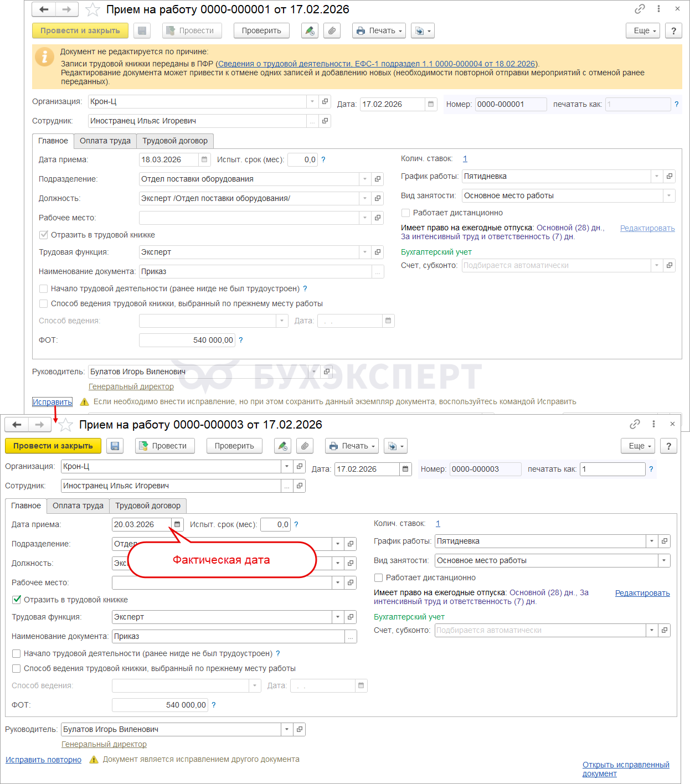Open Крон-Ц organization card in top window
Viewport: 690px width, 784px height.
pyautogui.click(x=325, y=101)
